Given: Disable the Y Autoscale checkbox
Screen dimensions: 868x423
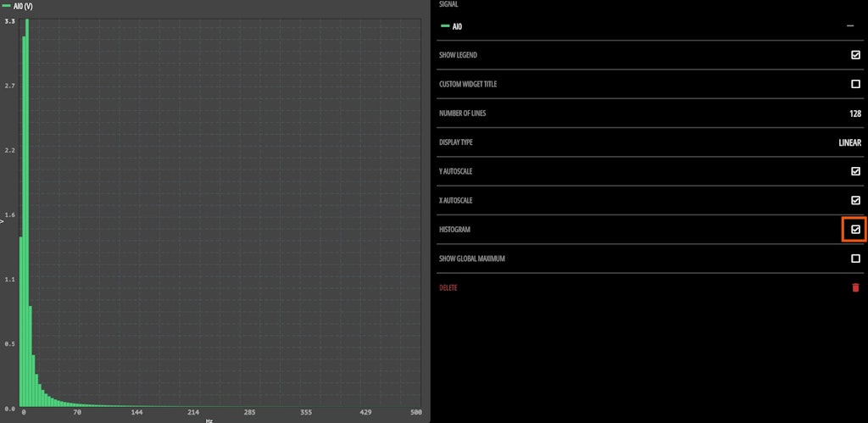Looking at the screenshot, I should tap(855, 171).
